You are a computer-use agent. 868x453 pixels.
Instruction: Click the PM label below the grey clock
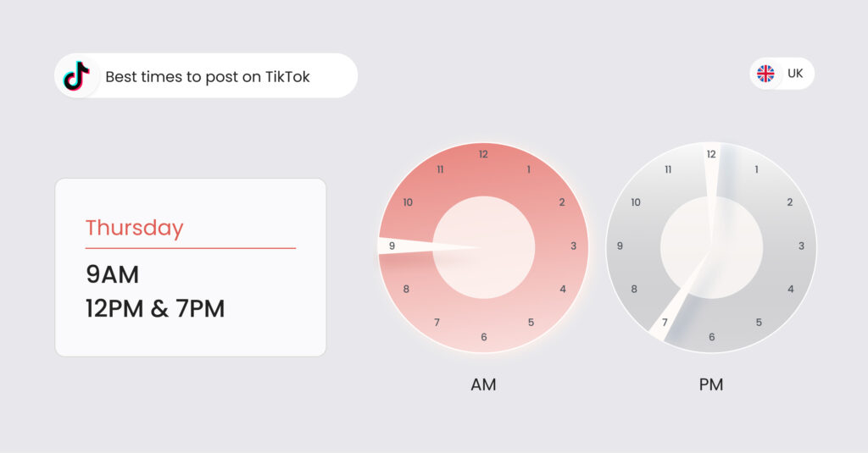[x=710, y=384]
